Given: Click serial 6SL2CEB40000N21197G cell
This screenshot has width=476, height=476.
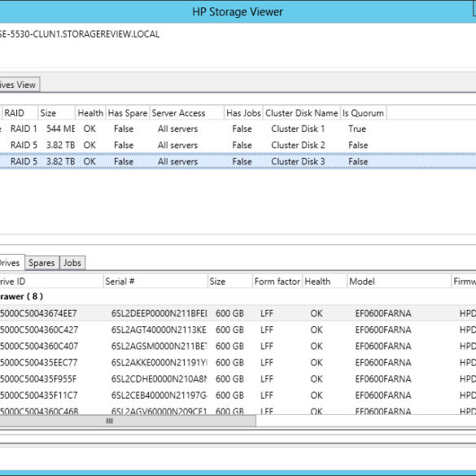Looking at the screenshot, I should pos(159,395).
